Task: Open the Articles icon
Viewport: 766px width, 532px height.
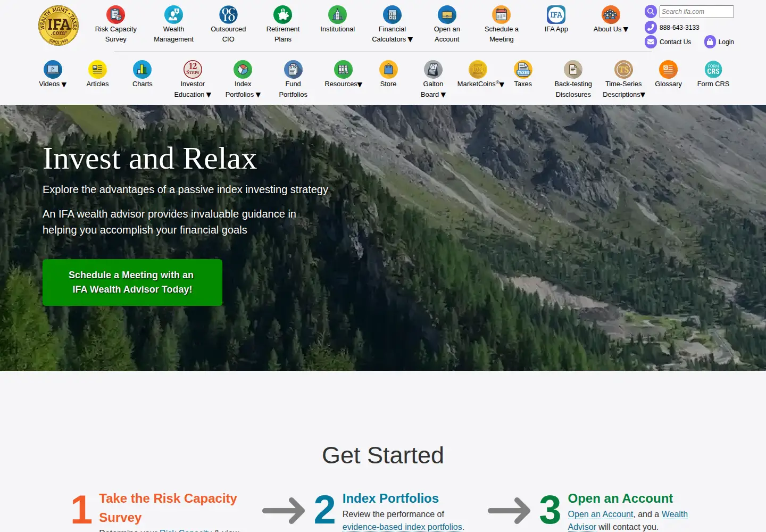Action: tap(97, 70)
